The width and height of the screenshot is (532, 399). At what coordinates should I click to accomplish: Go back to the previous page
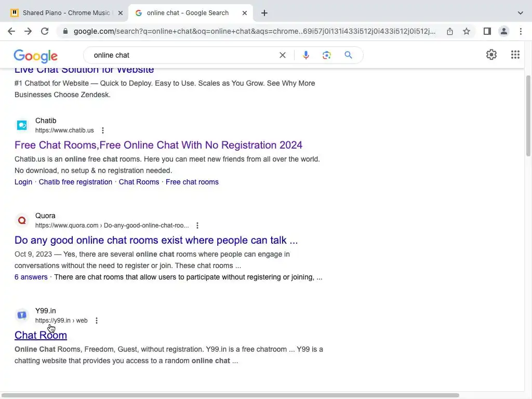click(11, 31)
